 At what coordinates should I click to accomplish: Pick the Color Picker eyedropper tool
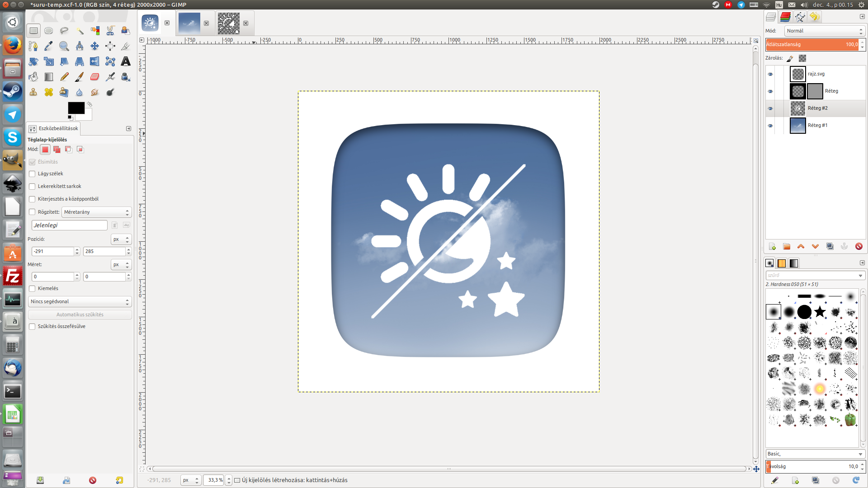coord(49,46)
